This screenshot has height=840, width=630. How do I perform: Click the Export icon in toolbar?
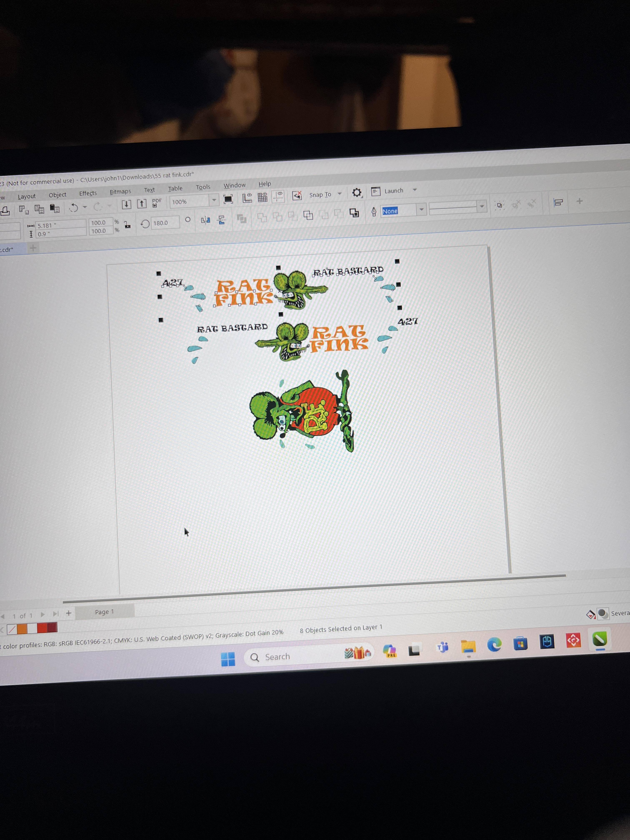[x=142, y=204]
